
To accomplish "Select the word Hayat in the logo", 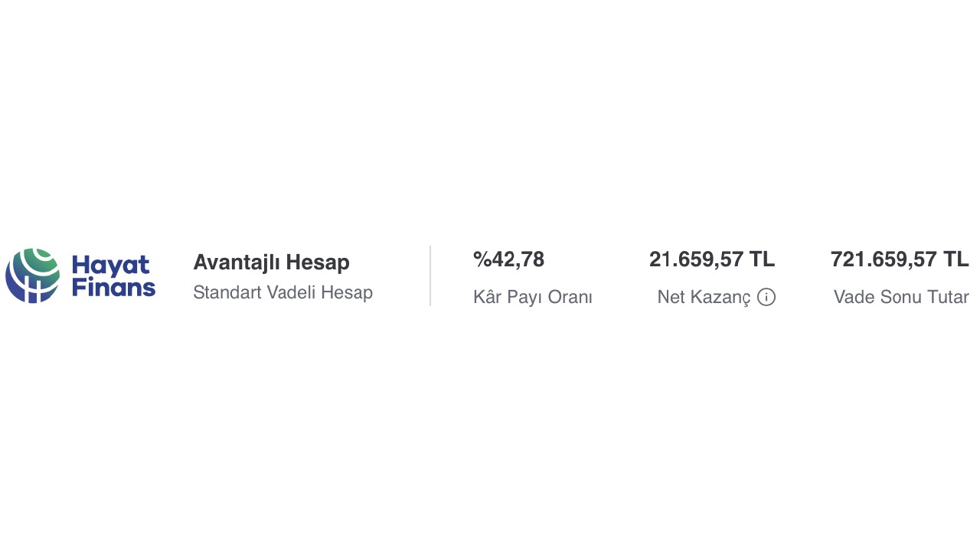I will click(x=111, y=266).
